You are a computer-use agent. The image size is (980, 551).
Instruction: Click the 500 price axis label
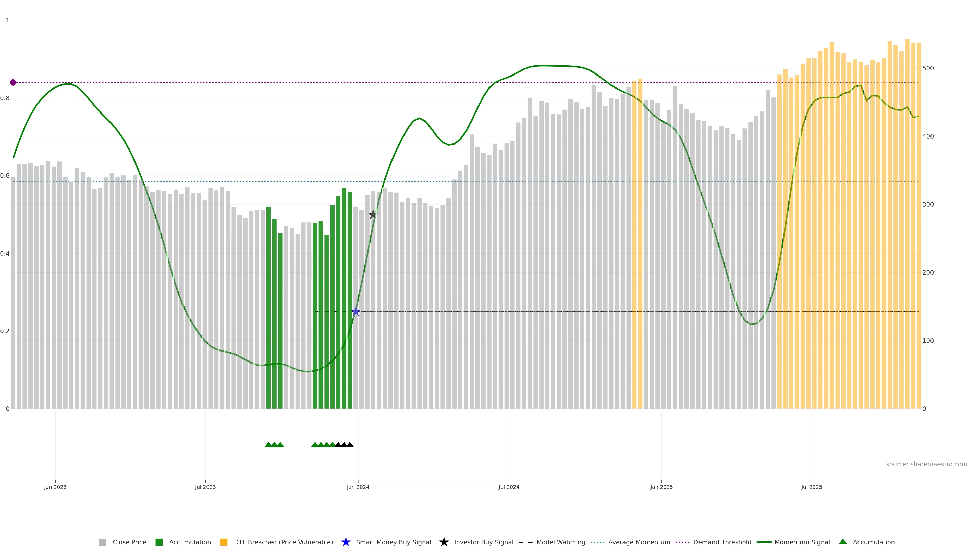coord(928,68)
